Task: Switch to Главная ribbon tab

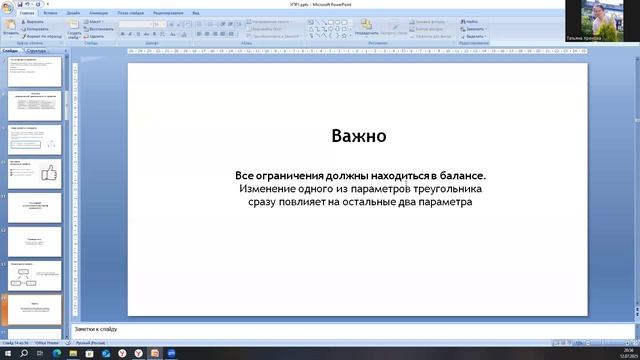Action: tap(27, 13)
